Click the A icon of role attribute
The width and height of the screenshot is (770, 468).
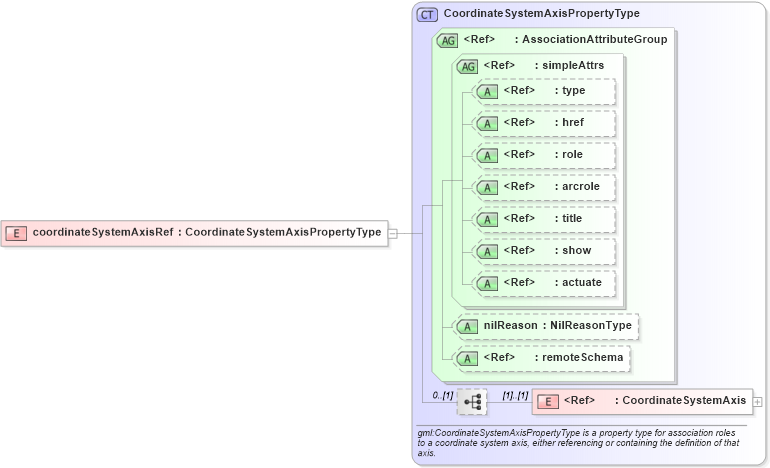point(487,155)
